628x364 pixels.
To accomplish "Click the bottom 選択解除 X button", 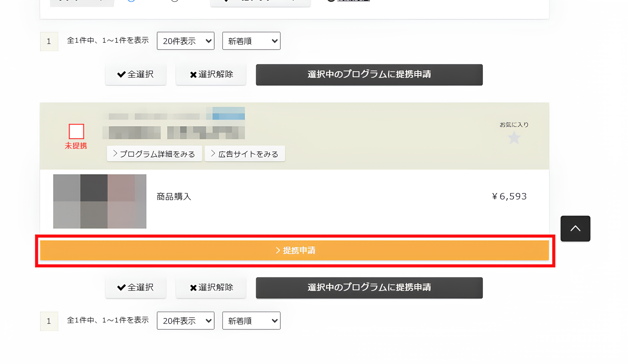I will (x=211, y=288).
